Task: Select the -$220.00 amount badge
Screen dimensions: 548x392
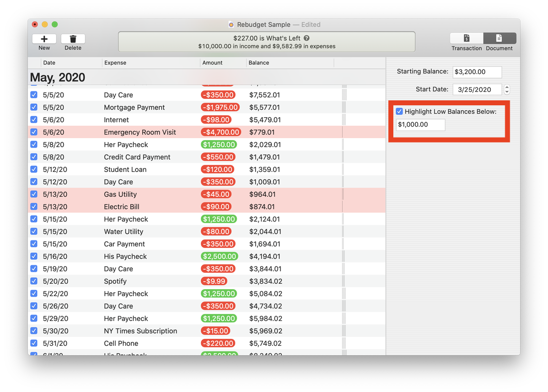Action: click(x=218, y=343)
